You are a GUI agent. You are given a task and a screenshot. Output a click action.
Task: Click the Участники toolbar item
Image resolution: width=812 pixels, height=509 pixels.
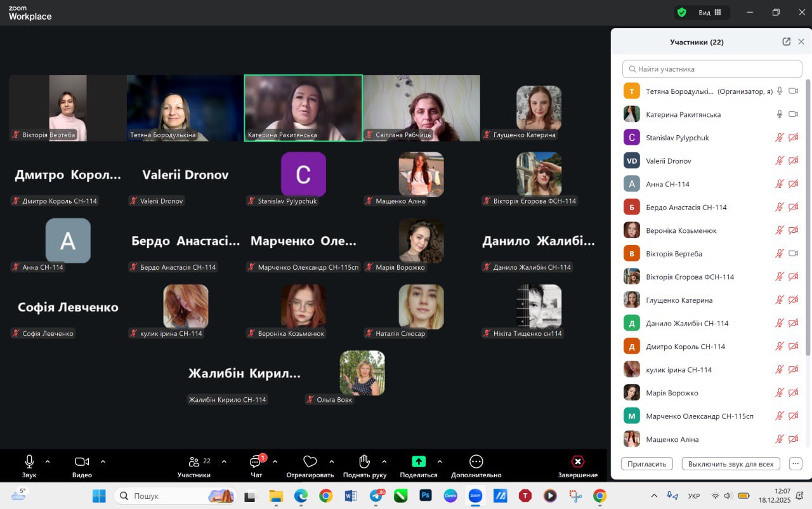click(194, 466)
